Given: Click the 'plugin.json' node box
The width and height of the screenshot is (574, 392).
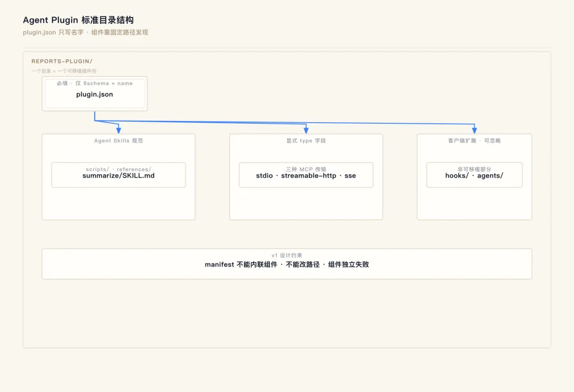Looking at the screenshot, I should tap(95, 93).
